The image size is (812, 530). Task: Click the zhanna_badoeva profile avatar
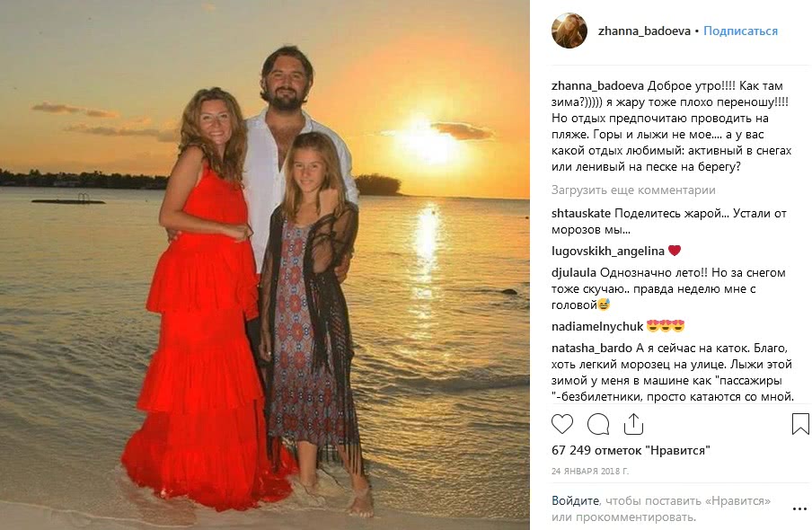click(569, 31)
